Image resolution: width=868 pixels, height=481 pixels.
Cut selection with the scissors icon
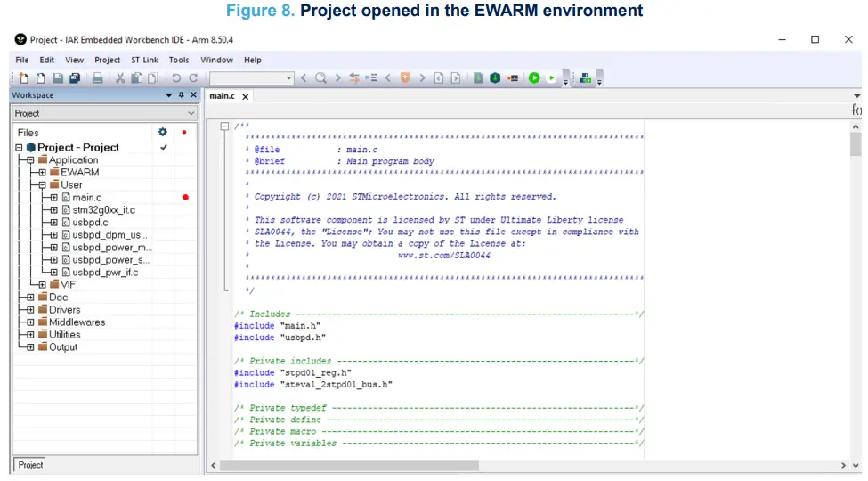(119, 78)
